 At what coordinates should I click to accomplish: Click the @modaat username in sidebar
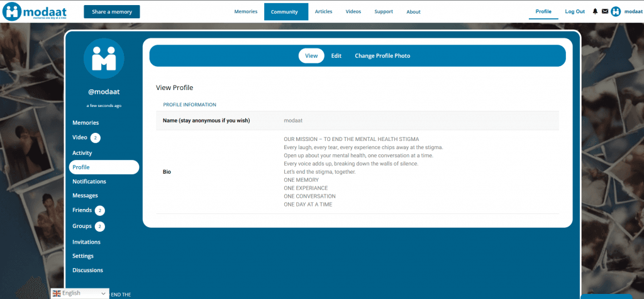[104, 92]
